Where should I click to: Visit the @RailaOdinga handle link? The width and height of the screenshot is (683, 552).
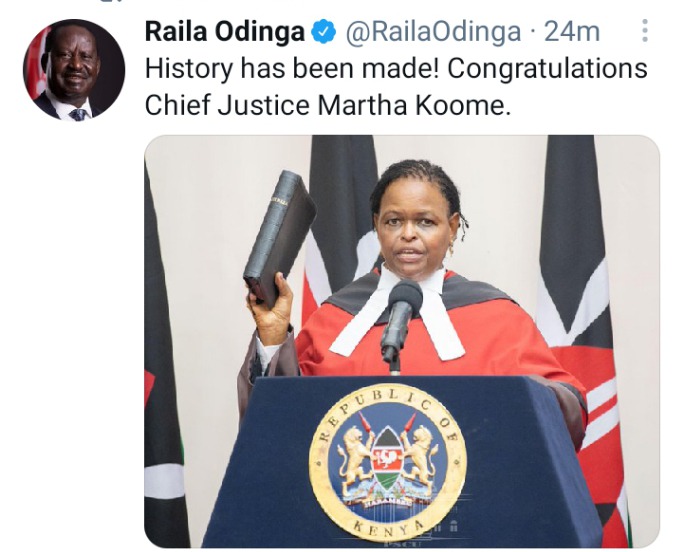tap(433, 32)
